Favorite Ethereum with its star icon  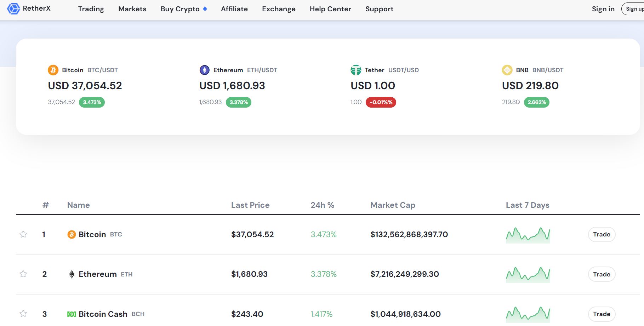click(x=23, y=274)
